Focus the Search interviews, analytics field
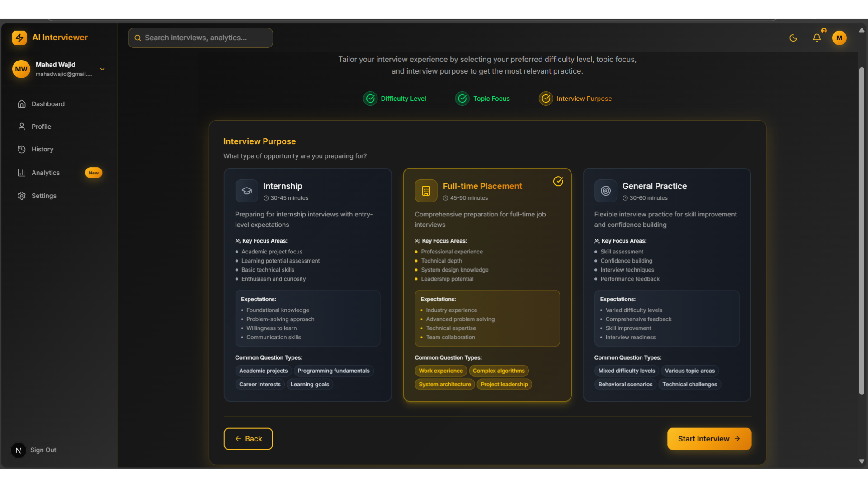The width and height of the screenshot is (868, 488). [200, 38]
